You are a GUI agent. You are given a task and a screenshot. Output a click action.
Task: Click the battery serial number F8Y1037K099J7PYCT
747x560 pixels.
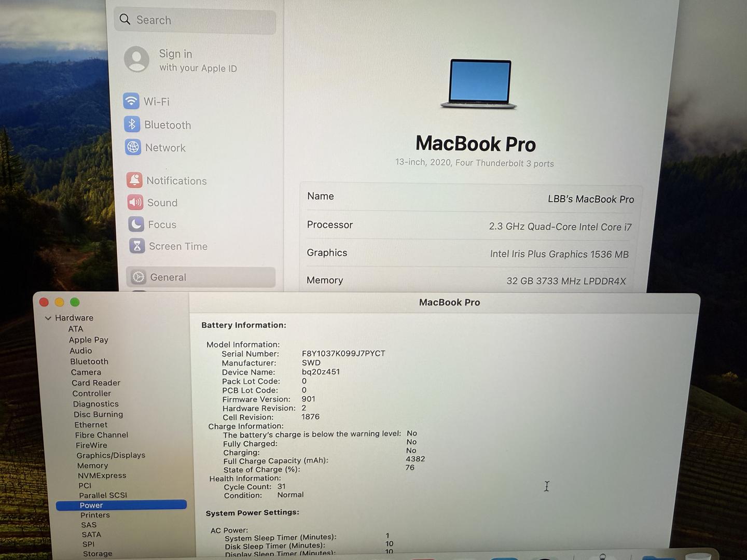click(343, 354)
